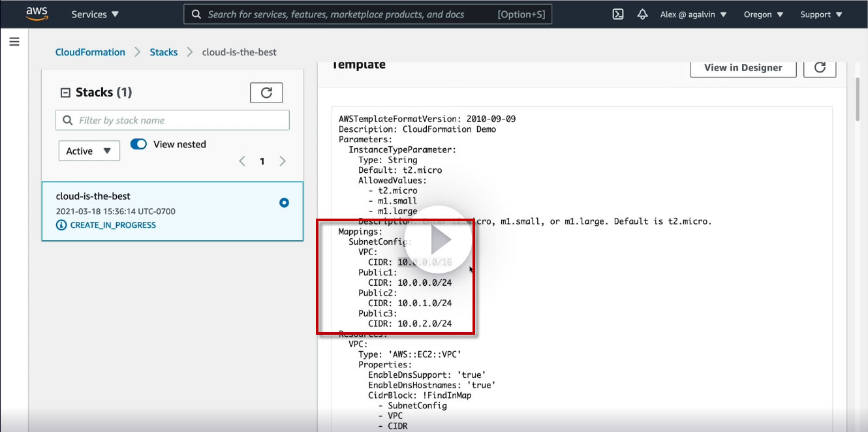
Task: Open the Alex @ agalvin account menu
Action: [x=693, y=14]
